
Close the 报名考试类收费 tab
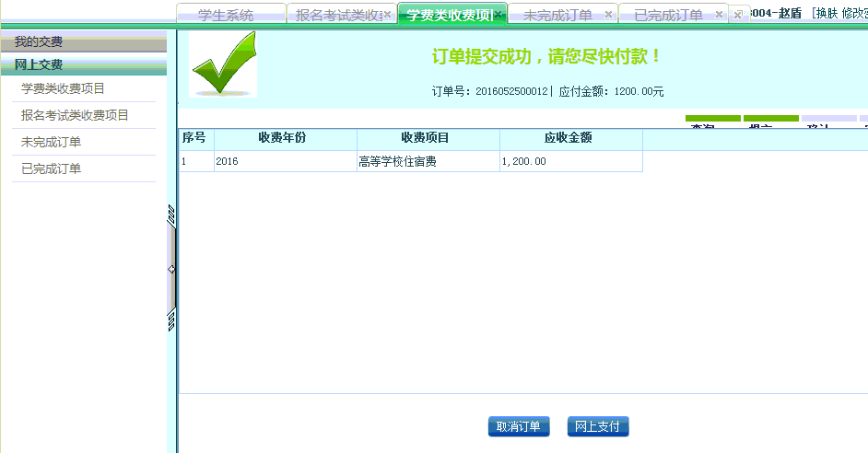(x=387, y=15)
